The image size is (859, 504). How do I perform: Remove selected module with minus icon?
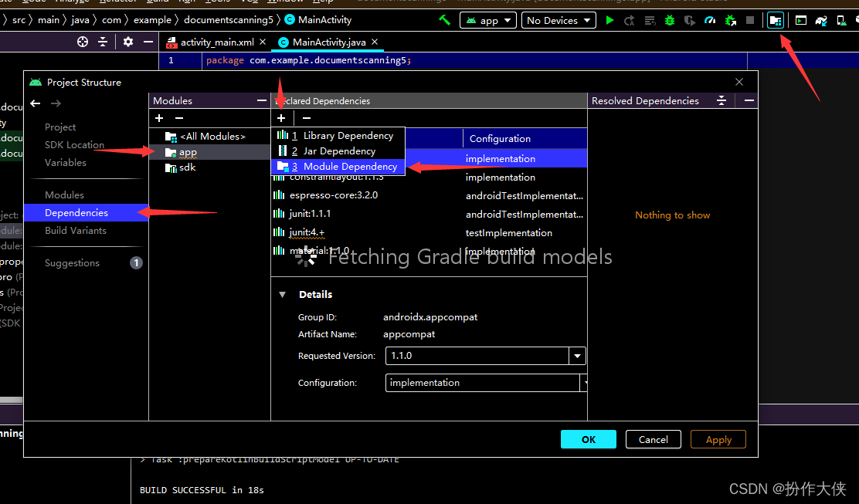click(179, 118)
